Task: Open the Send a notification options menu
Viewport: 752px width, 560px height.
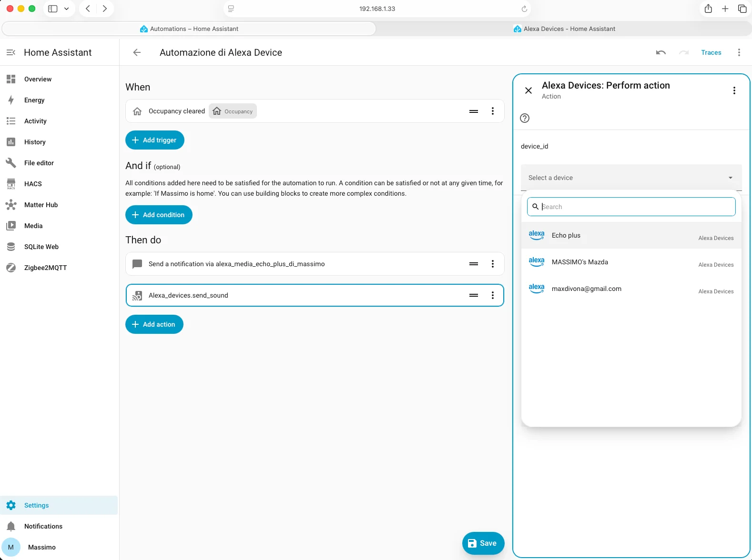Action: [x=493, y=264]
